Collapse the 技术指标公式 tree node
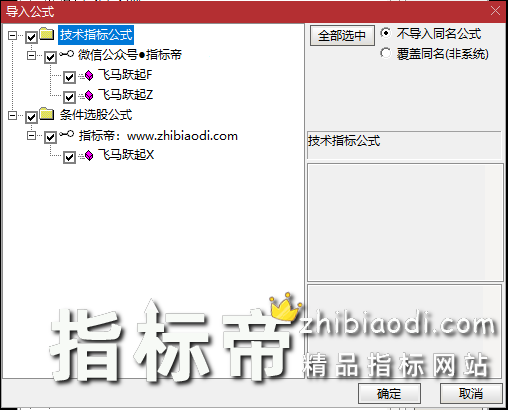 12,35
